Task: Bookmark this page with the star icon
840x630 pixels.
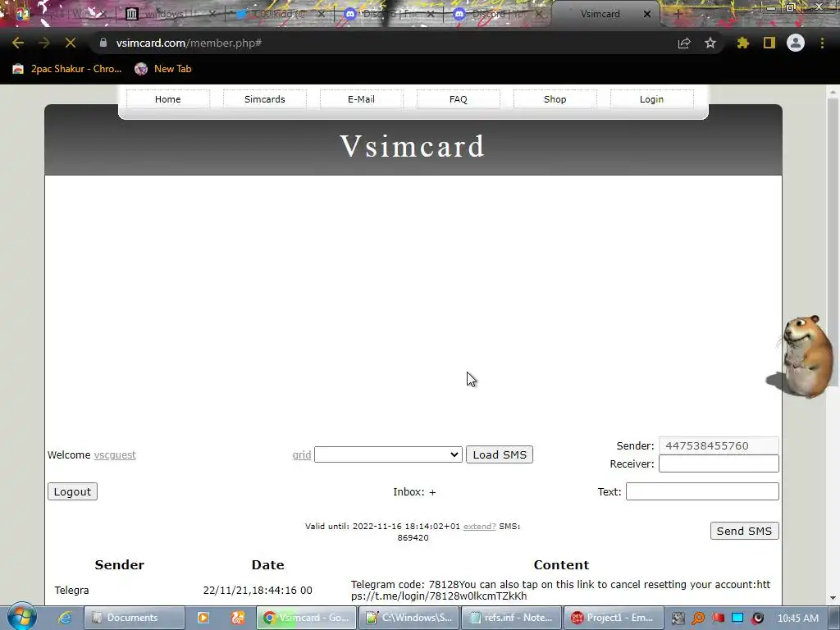Action: click(710, 43)
